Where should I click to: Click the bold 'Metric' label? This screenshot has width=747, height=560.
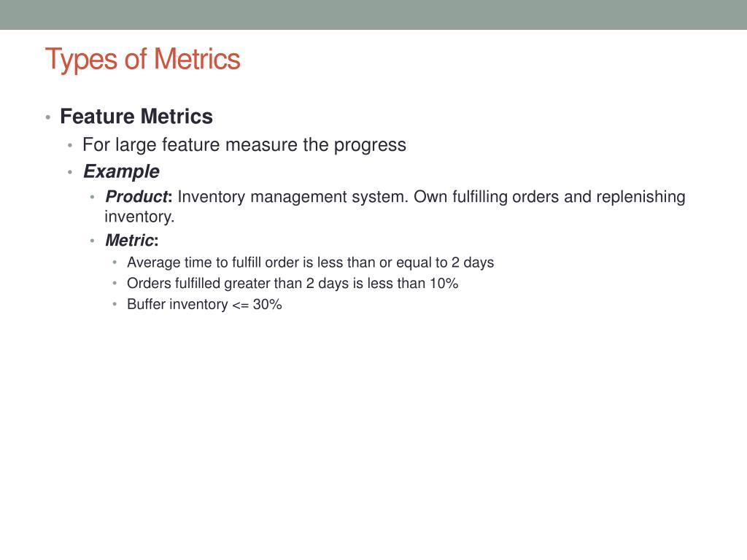point(130,240)
